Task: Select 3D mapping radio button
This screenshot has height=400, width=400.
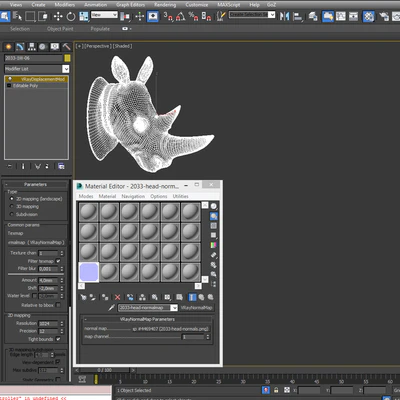Action: 12,207
